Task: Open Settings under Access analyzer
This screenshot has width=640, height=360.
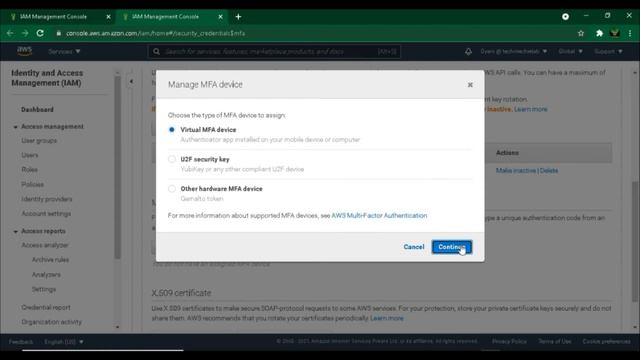Action: tap(44, 289)
